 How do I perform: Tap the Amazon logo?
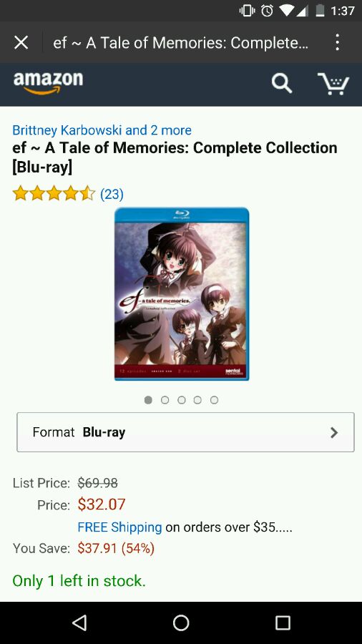[x=48, y=82]
